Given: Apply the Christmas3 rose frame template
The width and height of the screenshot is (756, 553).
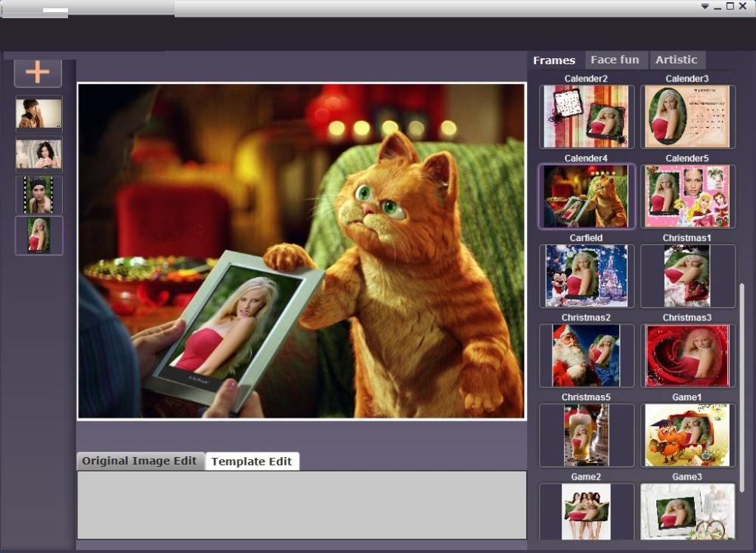Looking at the screenshot, I should point(687,356).
